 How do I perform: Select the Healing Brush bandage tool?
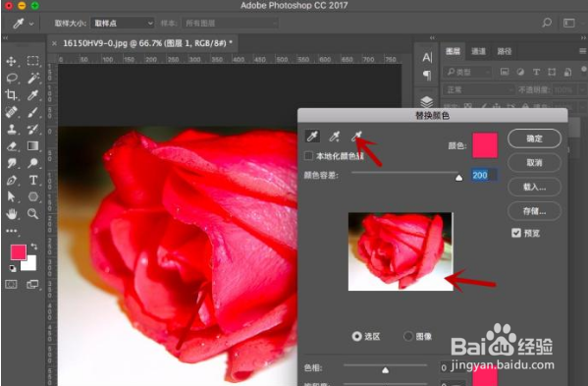pyautogui.click(x=11, y=112)
